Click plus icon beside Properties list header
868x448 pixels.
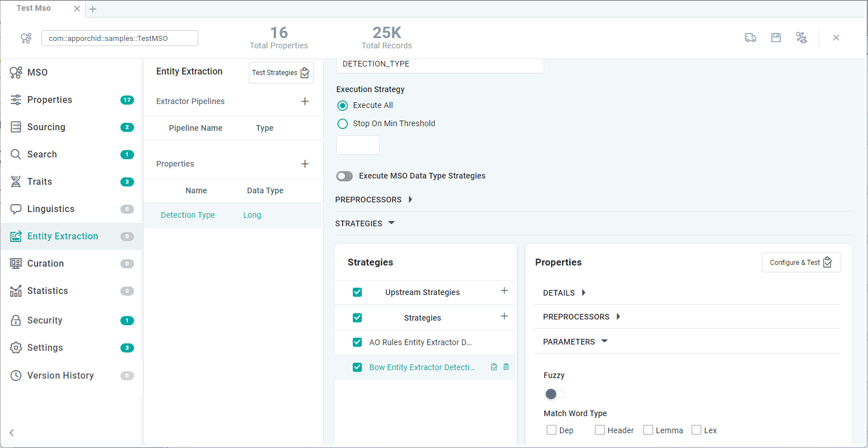tap(305, 164)
